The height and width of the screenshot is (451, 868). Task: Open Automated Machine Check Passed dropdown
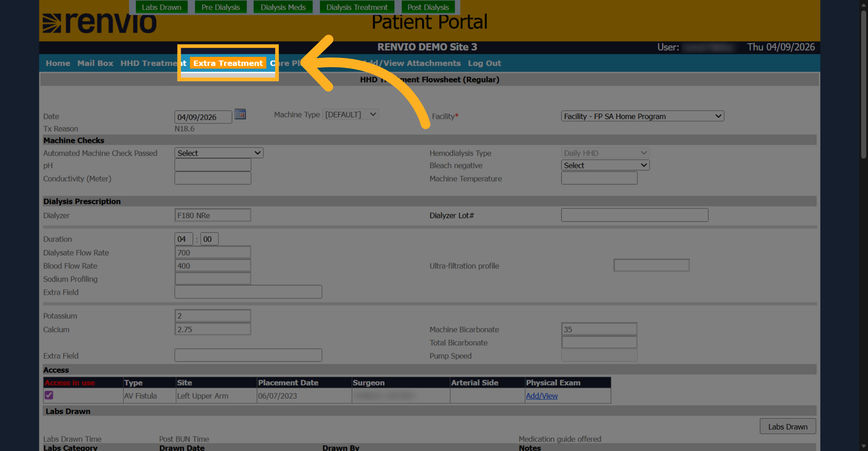tap(219, 153)
